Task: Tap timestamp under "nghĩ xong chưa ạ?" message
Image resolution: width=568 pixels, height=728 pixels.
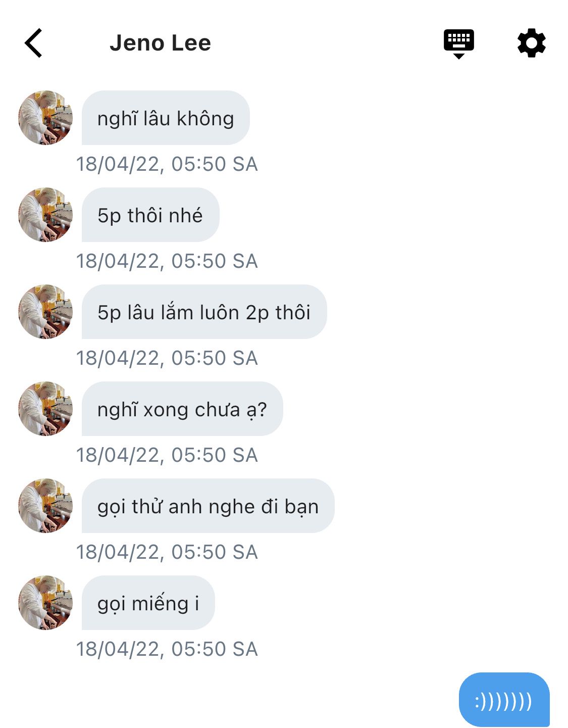Action: pyautogui.click(x=167, y=455)
